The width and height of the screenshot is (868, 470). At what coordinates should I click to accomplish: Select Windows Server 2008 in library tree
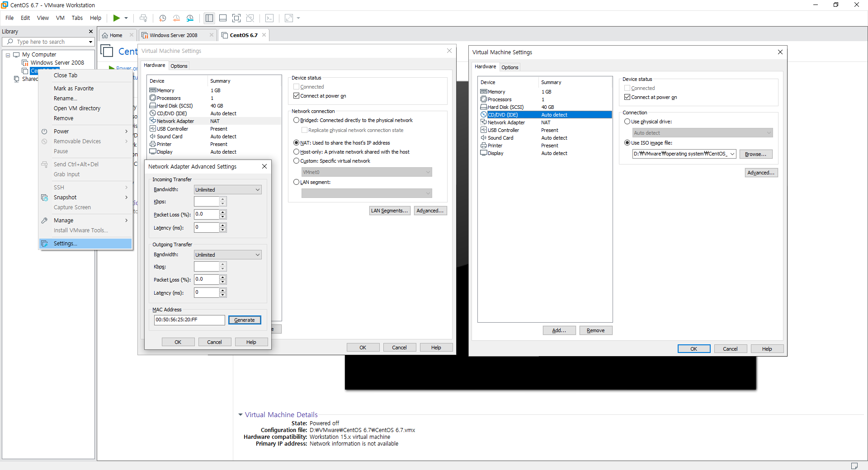(x=57, y=63)
